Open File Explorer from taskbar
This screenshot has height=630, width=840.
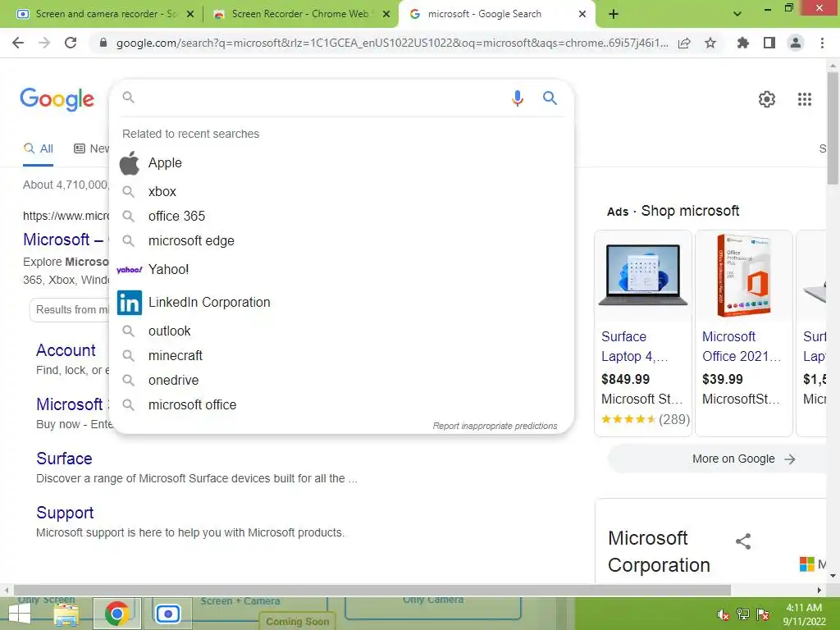(x=66, y=614)
